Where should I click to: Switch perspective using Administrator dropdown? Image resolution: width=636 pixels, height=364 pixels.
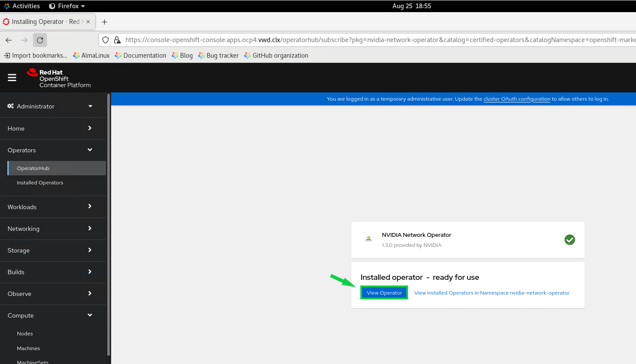click(x=53, y=106)
